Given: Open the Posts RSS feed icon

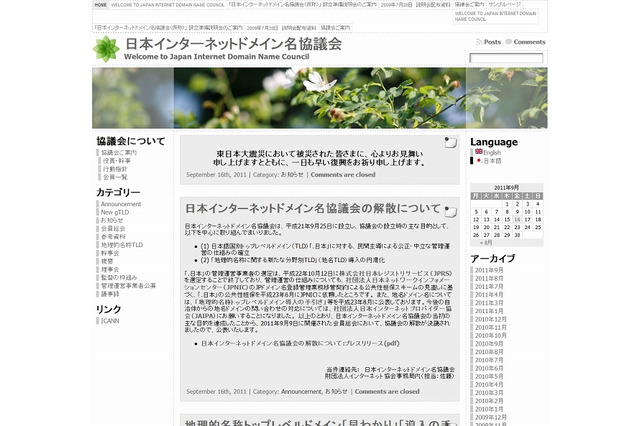Looking at the screenshot, I should pyautogui.click(x=479, y=42).
